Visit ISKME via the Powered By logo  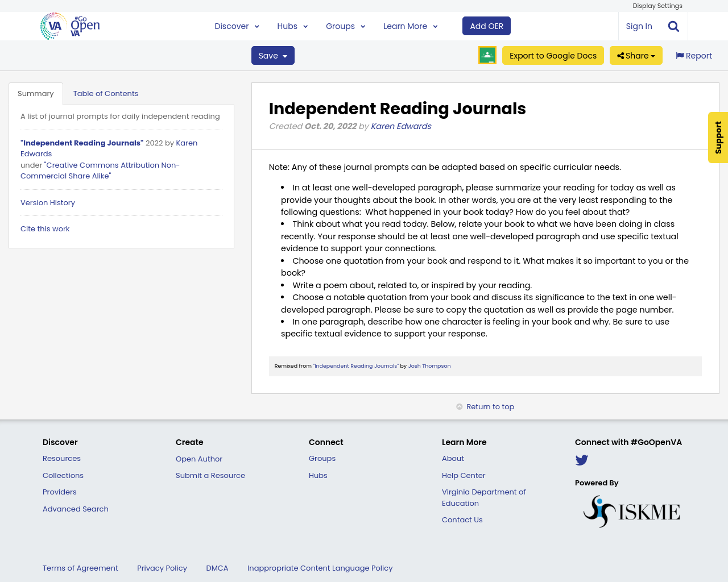pyautogui.click(x=631, y=509)
